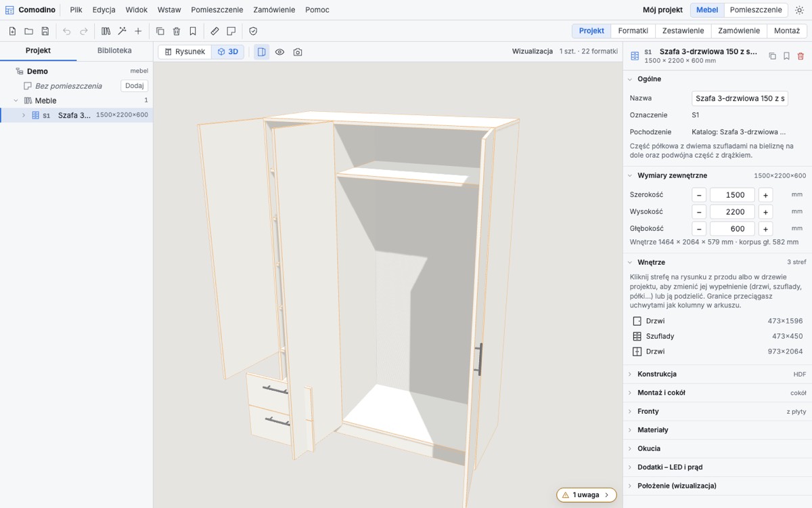Increase Szerokość with plus button

[765, 195]
